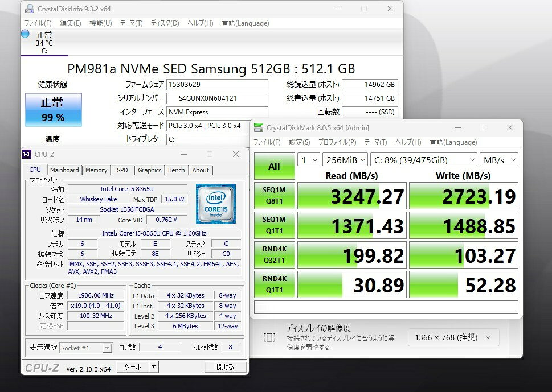Click the CPU-Z logo at bottom left

pos(42,368)
